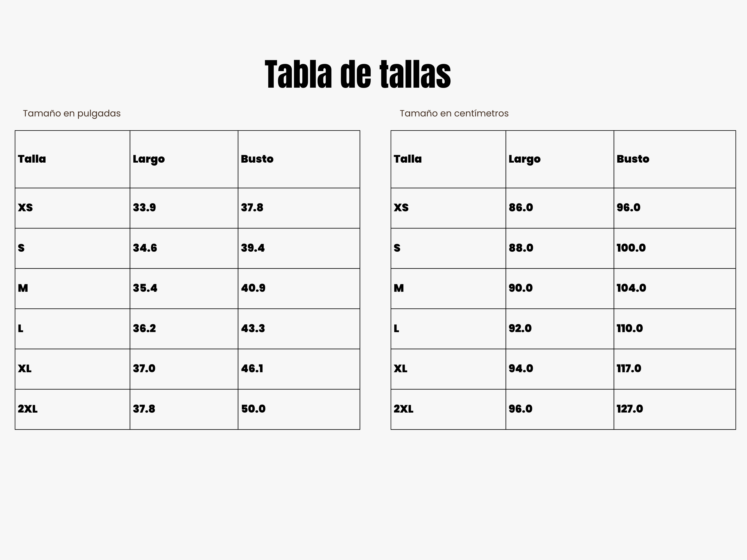Click the 92.0 length value
The width and height of the screenshot is (747, 560).
pyautogui.click(x=520, y=329)
